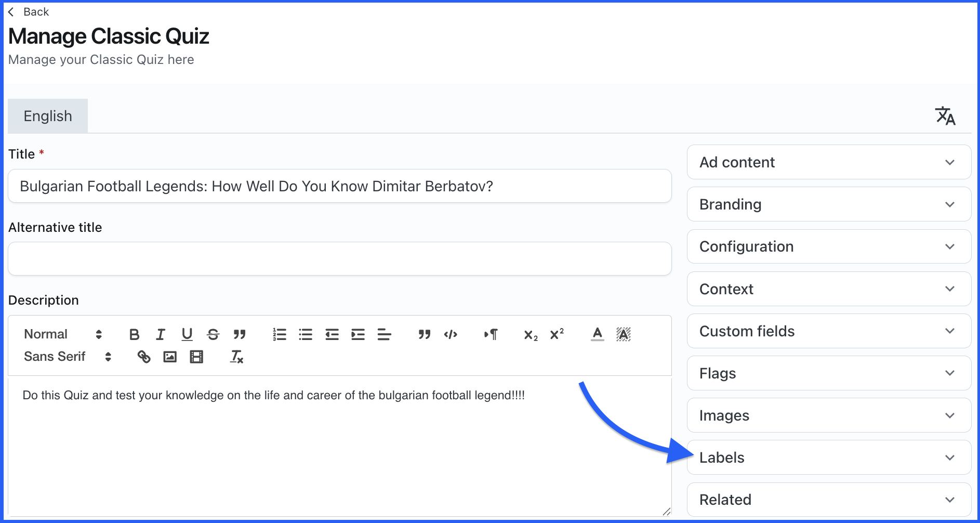Viewport: 980px width, 523px height.
Task: Click the code block icon
Action: click(451, 334)
